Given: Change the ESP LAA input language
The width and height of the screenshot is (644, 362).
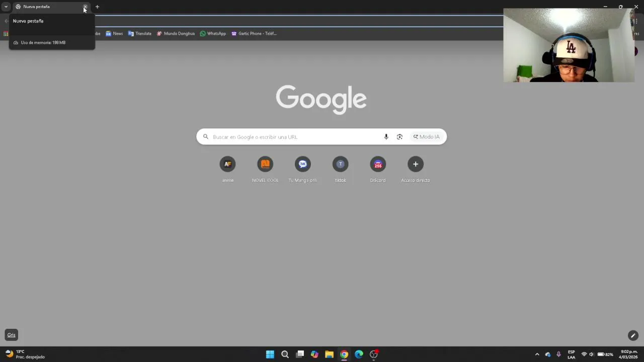Looking at the screenshot, I should tap(572, 354).
